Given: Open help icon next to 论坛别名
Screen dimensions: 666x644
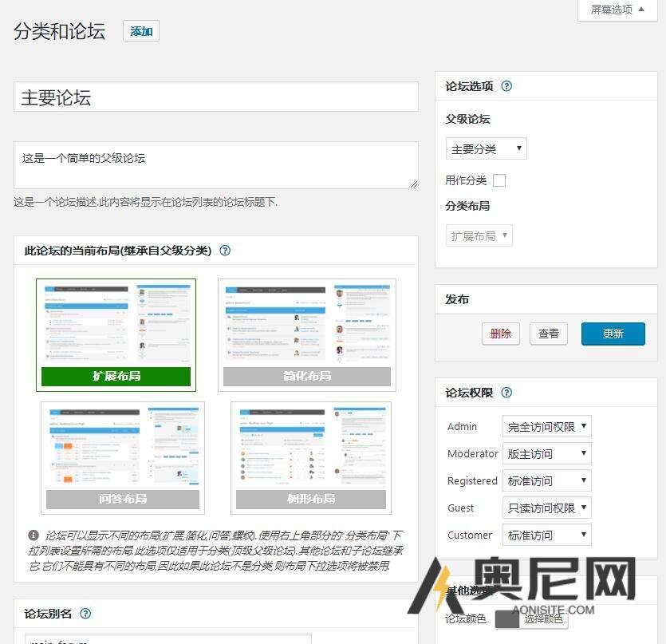Looking at the screenshot, I should pos(85,614).
